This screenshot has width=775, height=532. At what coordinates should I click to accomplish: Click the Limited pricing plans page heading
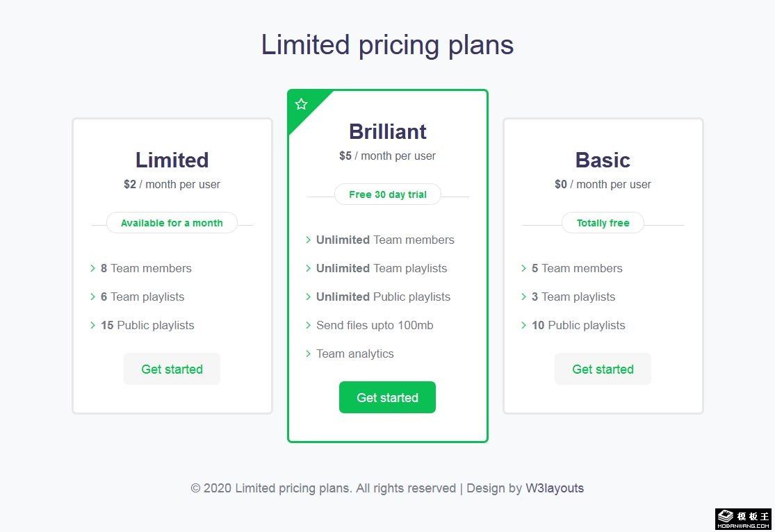387,45
